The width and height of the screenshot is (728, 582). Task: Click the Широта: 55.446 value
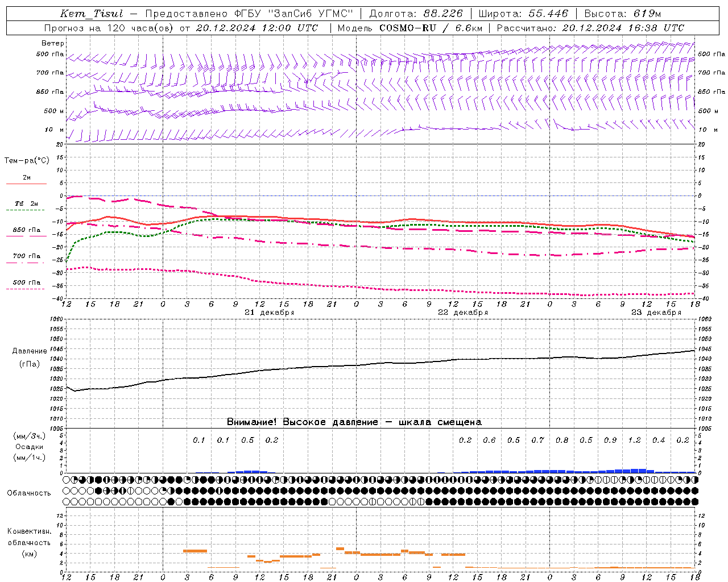click(x=523, y=14)
